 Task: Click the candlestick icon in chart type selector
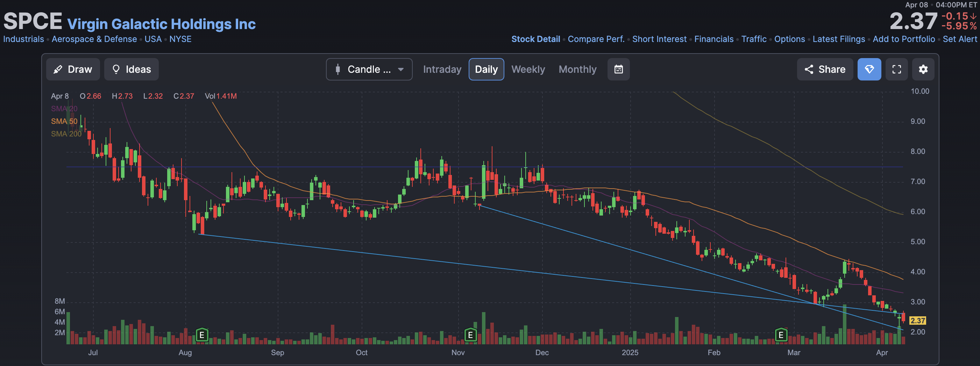coord(338,69)
